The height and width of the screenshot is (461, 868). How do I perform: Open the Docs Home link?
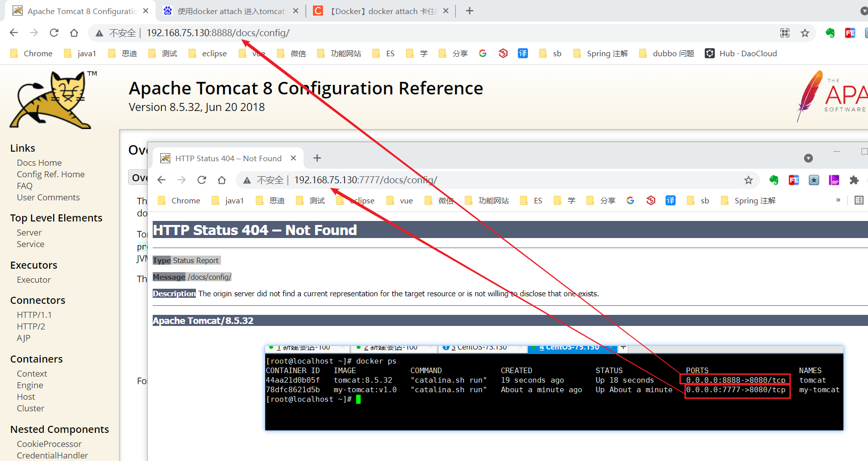tap(39, 163)
